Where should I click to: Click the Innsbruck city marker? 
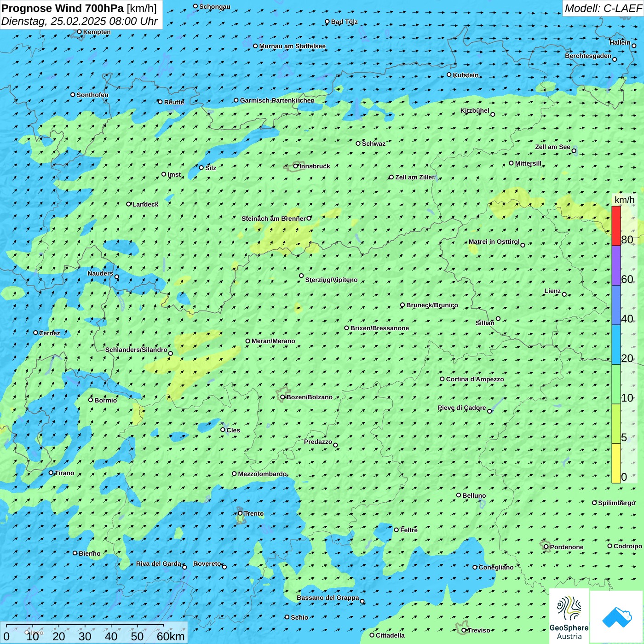coord(296,166)
